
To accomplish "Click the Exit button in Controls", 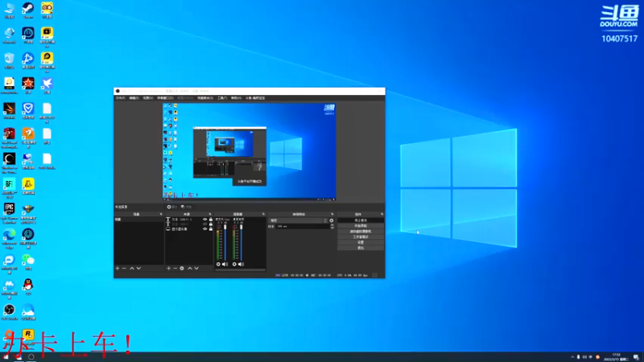I will point(361,248).
